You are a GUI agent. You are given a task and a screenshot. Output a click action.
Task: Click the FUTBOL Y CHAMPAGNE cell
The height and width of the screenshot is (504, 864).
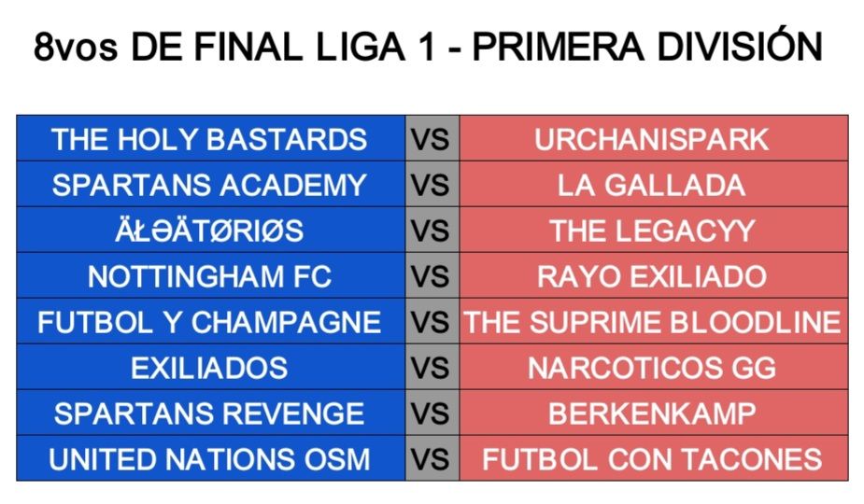pos(210,321)
